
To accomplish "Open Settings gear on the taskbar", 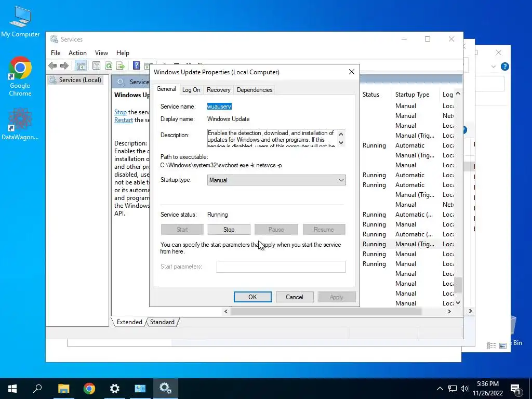I will tap(115, 389).
